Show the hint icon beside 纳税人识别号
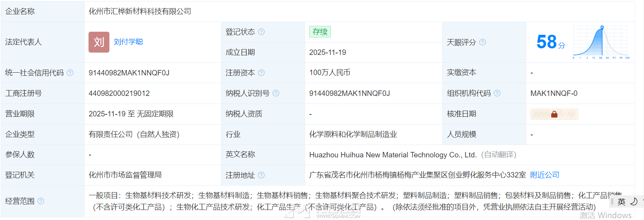The height and width of the screenshot is (220, 644). 276,93
